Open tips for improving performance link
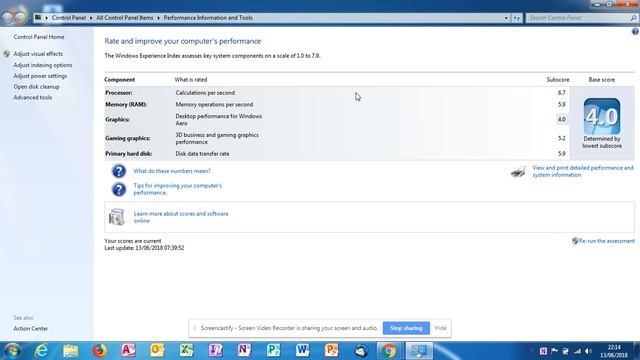Screen dimensions: 640x360 click(178, 189)
